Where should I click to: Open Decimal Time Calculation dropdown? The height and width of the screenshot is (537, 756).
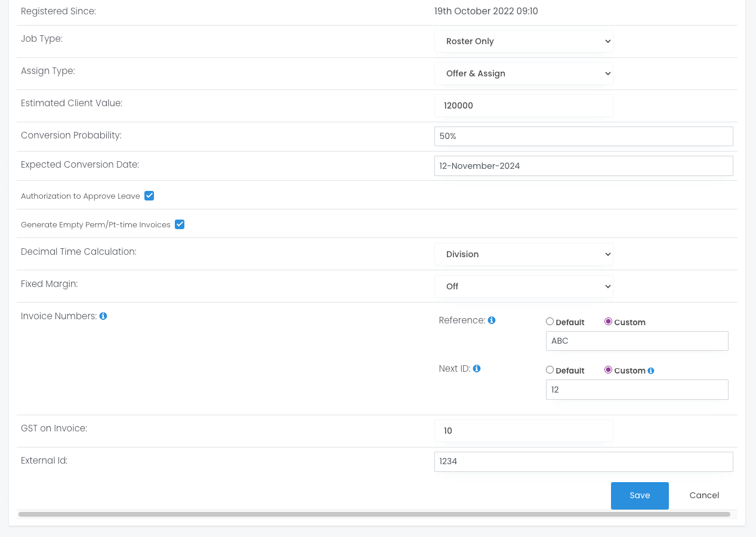point(523,254)
